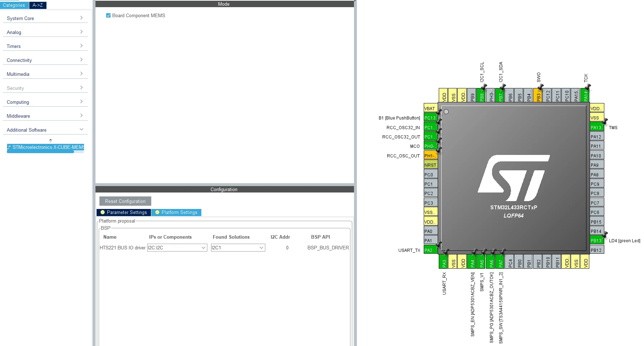Expand the Computing category

pyautogui.click(x=45, y=102)
